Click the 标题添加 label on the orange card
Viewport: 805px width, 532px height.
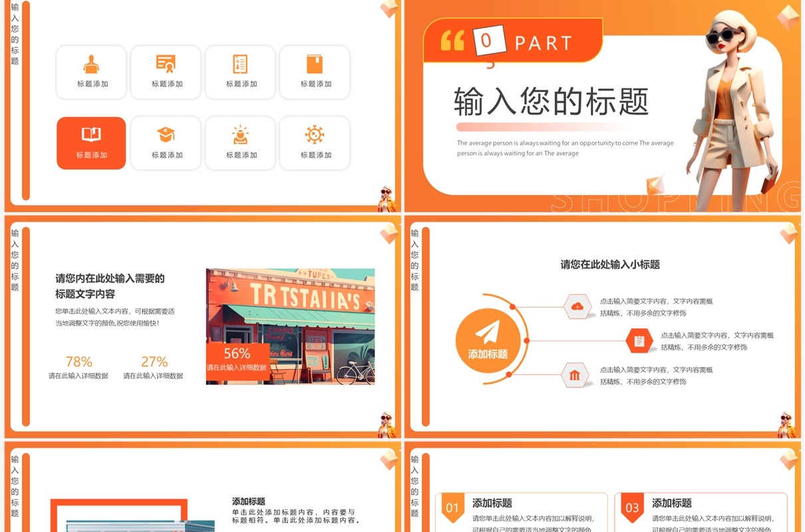tap(92, 155)
